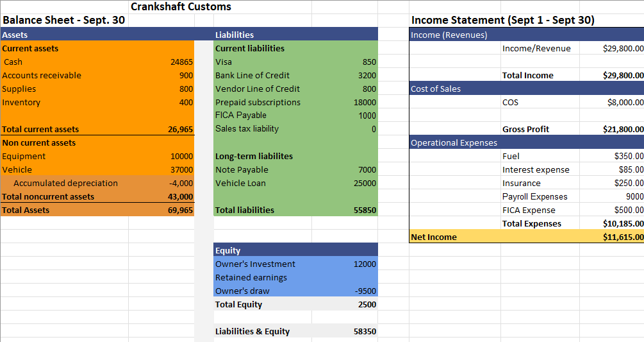Click the FICA Payable value 1000
Screen dimensions: 644x342
[x=367, y=116]
